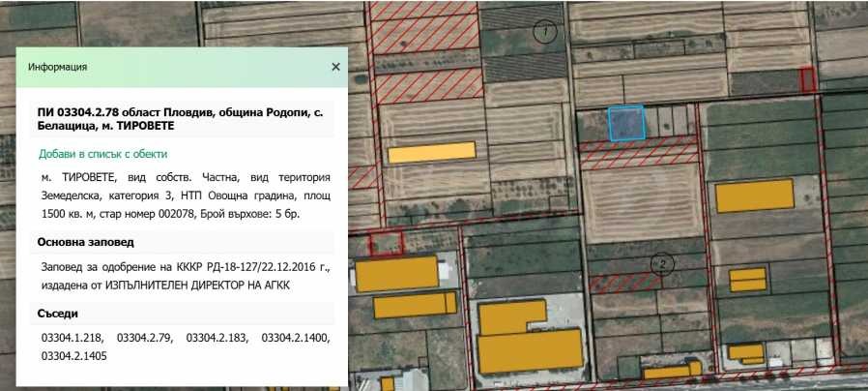Click the circled number 1 map label

coord(545,32)
